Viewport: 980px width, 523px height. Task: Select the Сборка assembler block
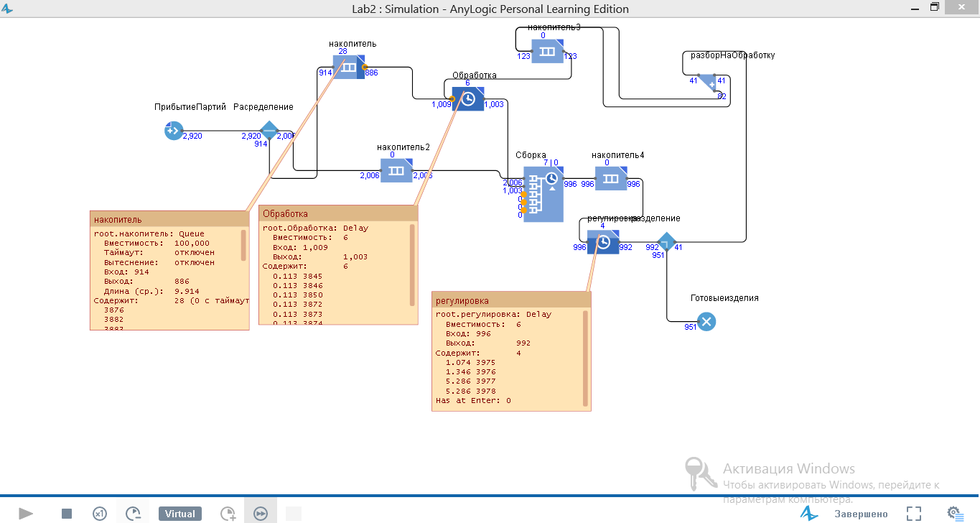tap(543, 193)
